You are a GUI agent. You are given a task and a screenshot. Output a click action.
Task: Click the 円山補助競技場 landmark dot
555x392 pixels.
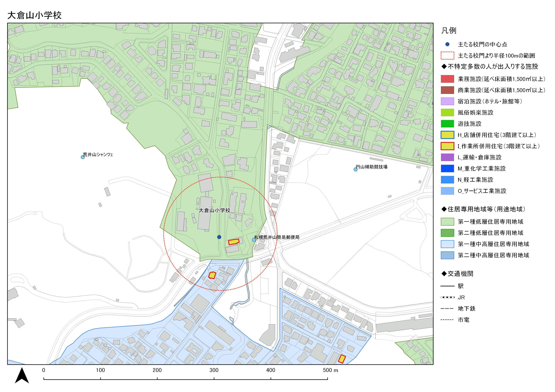click(x=355, y=169)
